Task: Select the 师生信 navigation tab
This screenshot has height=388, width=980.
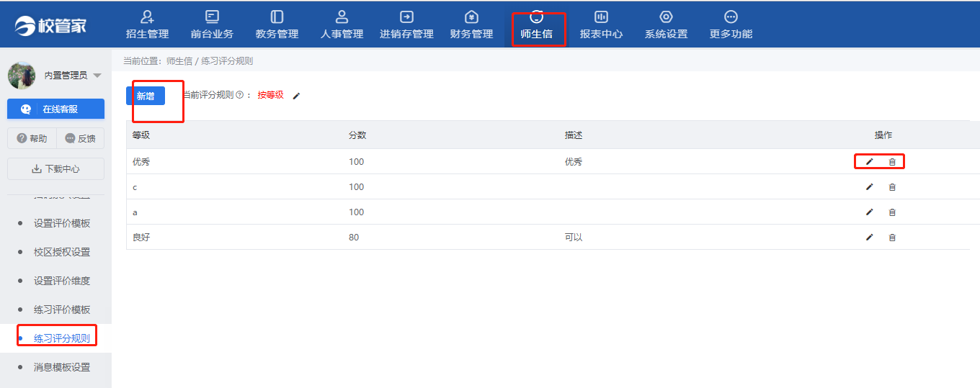Action: (x=537, y=25)
